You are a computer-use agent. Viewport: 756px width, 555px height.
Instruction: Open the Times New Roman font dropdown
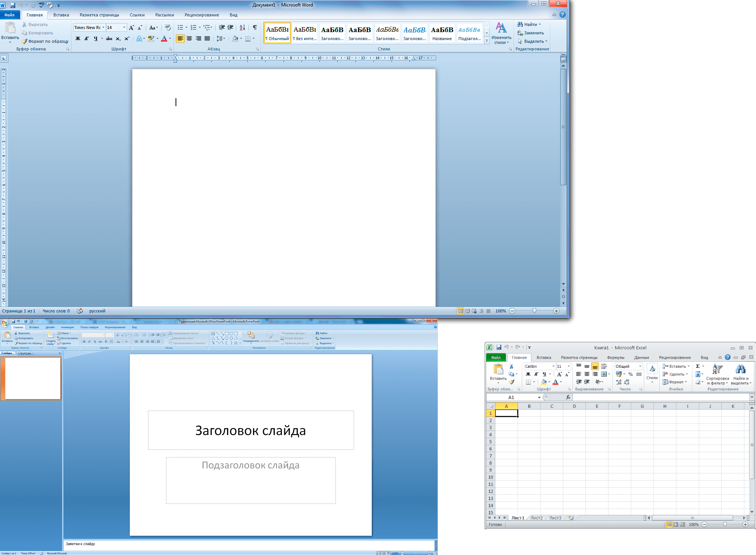[103, 28]
